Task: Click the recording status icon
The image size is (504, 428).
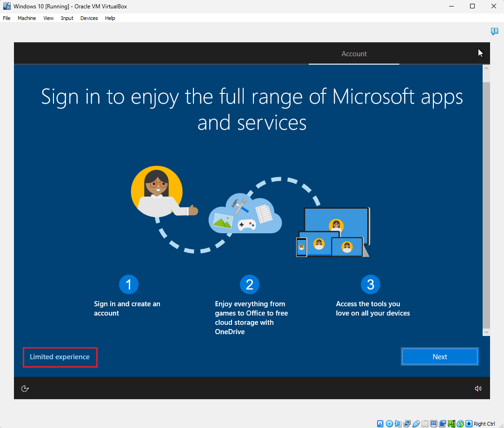Action: coord(443,423)
